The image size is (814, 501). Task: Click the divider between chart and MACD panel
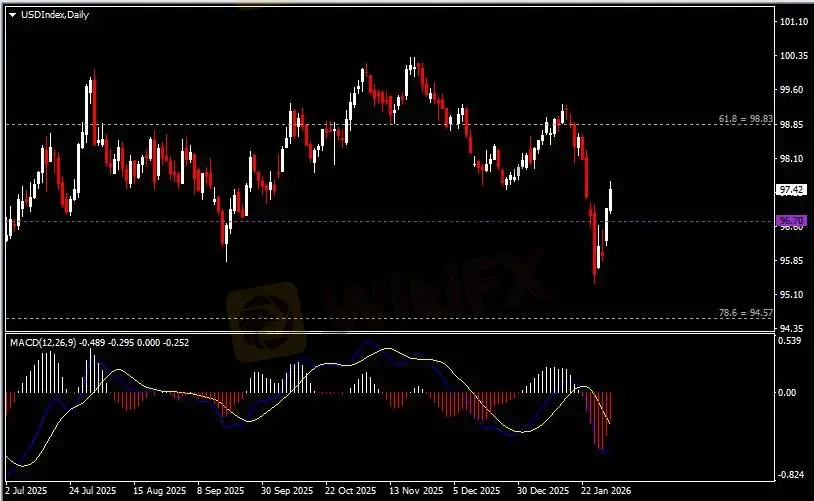pyautogui.click(x=390, y=332)
